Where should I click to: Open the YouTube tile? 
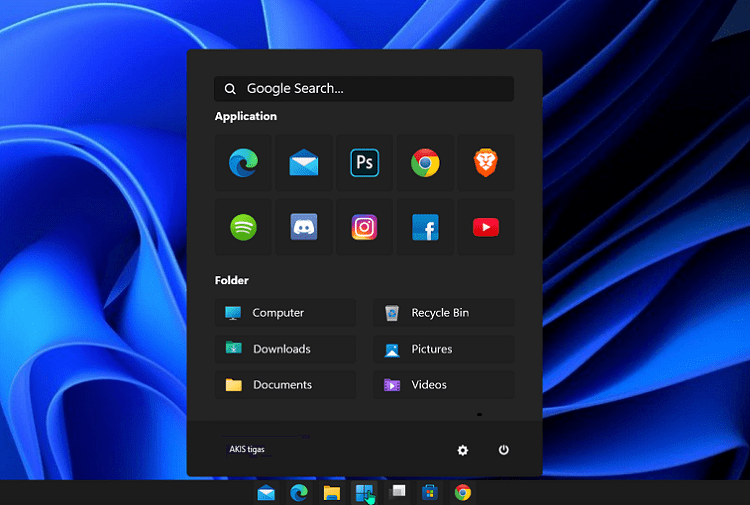[x=486, y=227]
